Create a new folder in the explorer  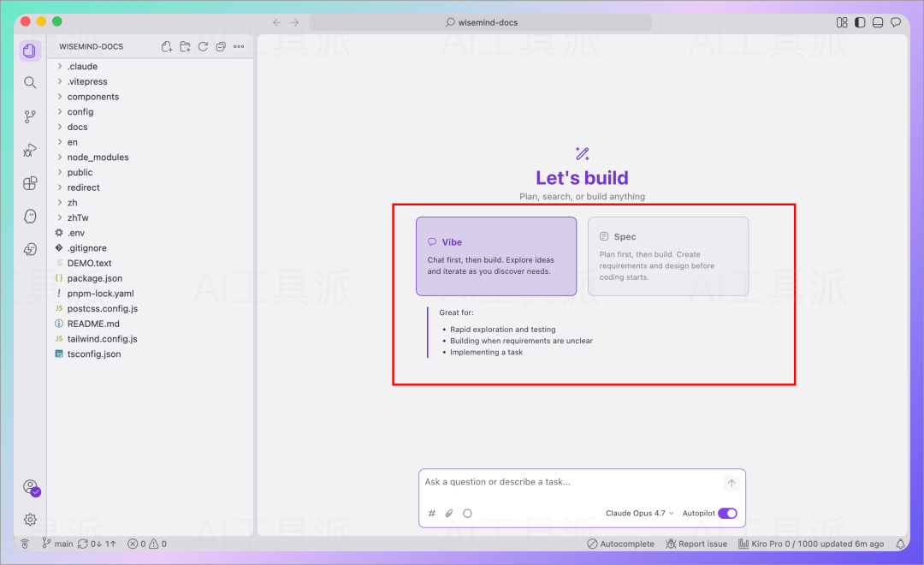pyautogui.click(x=185, y=46)
